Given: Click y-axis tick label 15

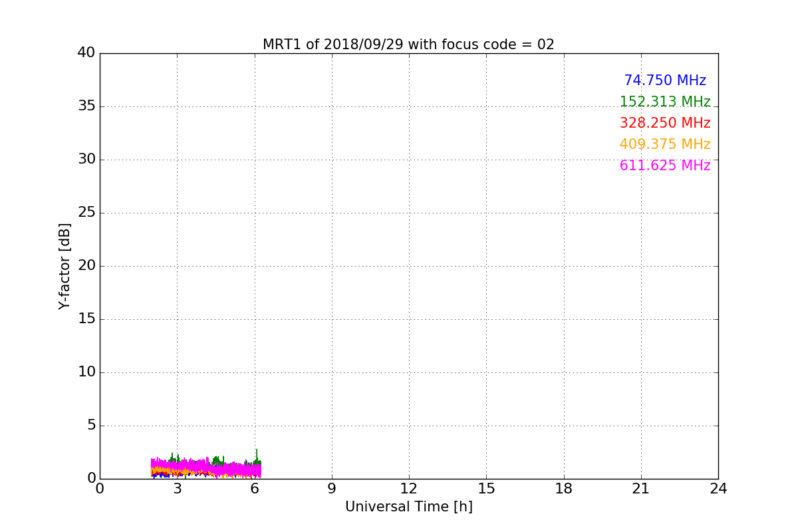Looking at the screenshot, I should tap(86, 319).
